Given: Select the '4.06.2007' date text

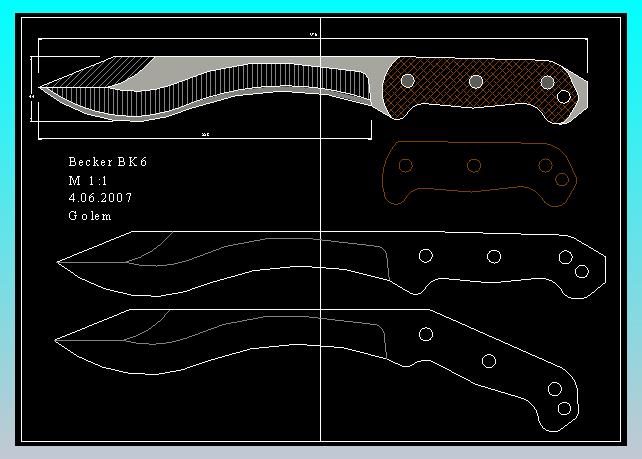Looking at the screenshot, I should 100,198.
